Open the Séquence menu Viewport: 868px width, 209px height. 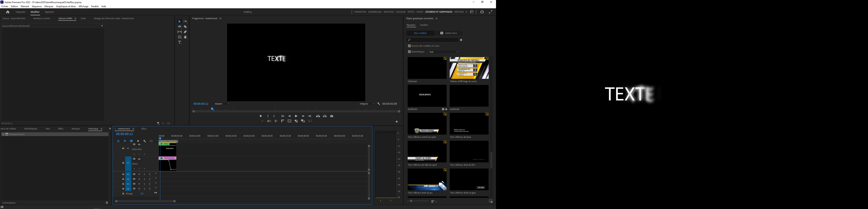pyautogui.click(x=36, y=6)
